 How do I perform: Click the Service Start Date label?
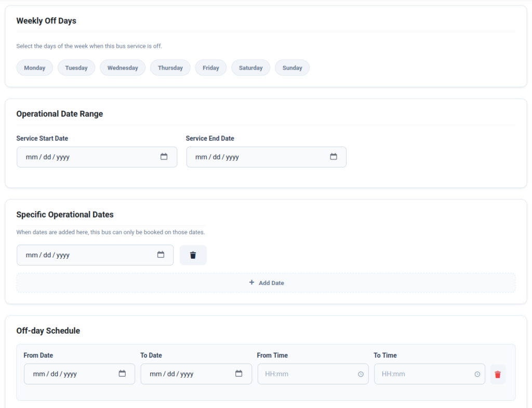(42, 138)
